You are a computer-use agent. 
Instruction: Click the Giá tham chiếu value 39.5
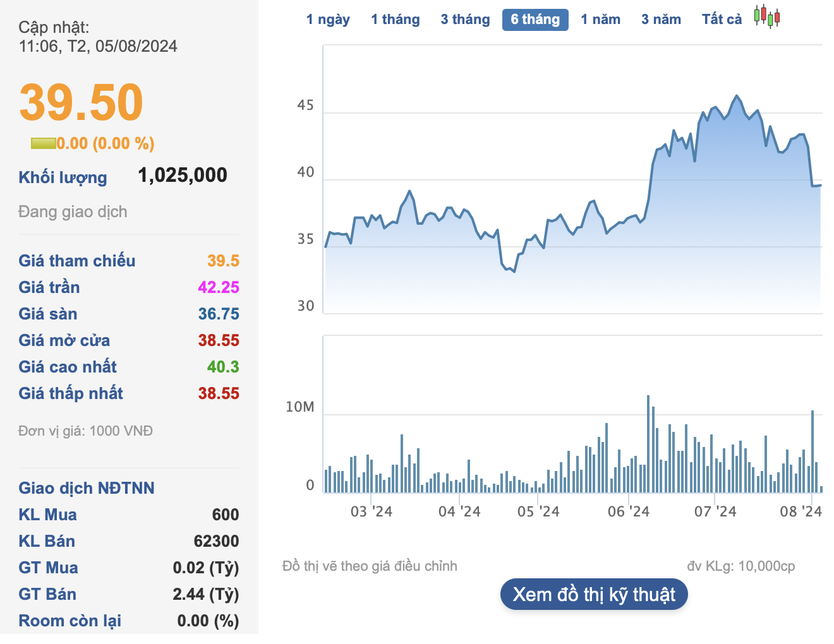click(224, 261)
